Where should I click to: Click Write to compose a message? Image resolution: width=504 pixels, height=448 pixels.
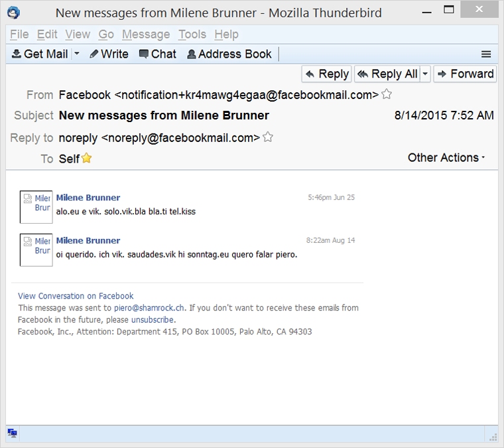(109, 54)
